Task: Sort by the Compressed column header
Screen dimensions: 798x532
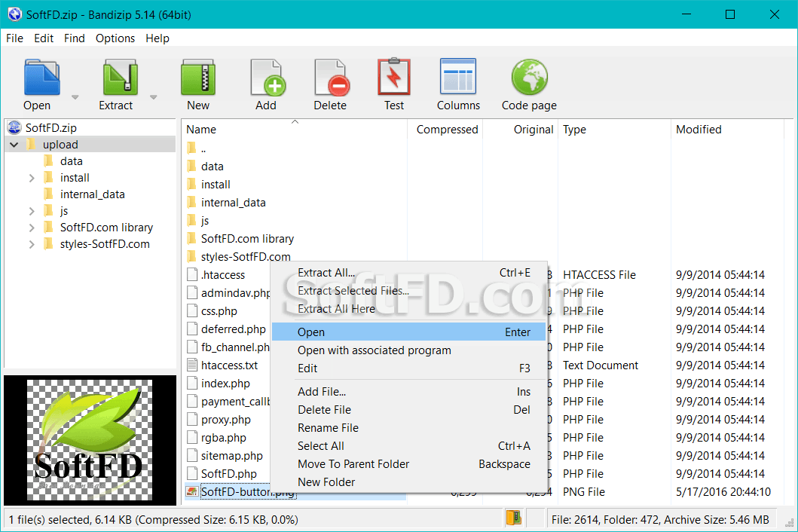Action: [x=445, y=130]
